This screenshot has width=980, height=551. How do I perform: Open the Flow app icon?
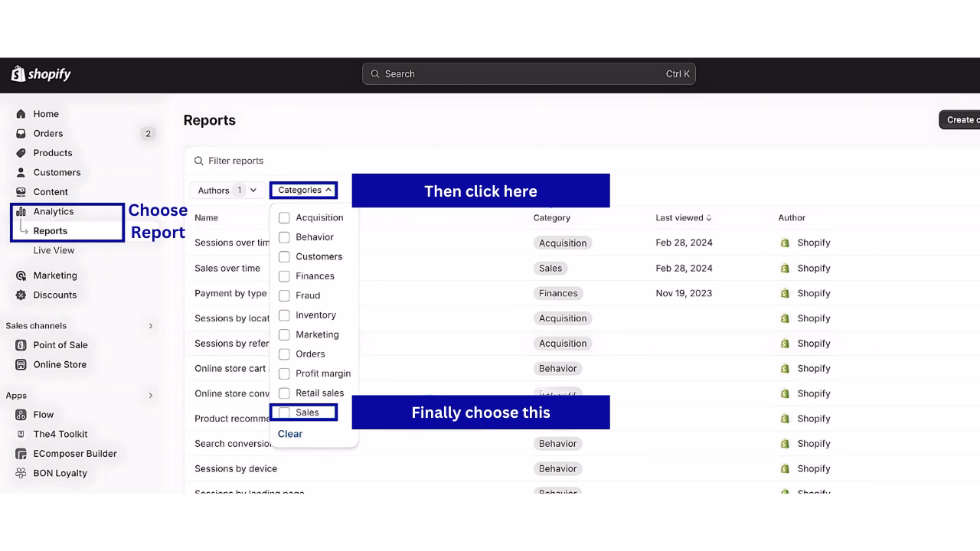pyautogui.click(x=21, y=415)
